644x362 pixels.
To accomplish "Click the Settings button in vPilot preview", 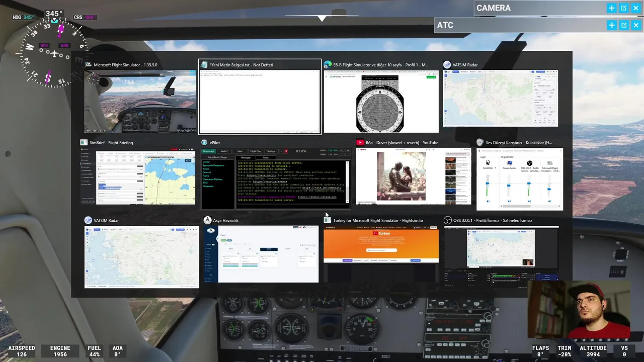I will [271, 151].
